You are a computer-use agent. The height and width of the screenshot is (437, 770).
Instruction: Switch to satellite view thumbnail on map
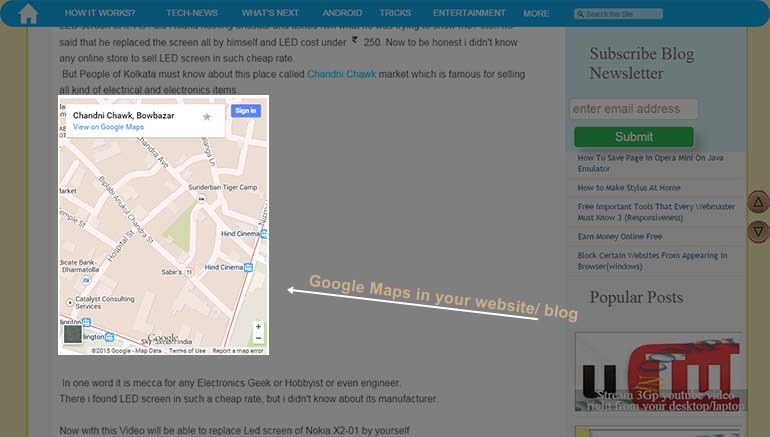[73, 334]
